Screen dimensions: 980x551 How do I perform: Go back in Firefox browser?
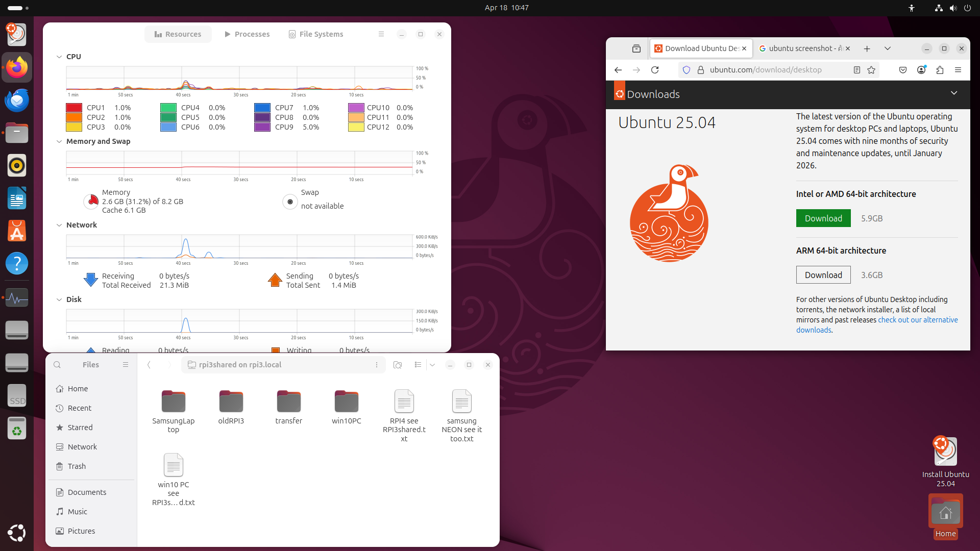point(618,70)
